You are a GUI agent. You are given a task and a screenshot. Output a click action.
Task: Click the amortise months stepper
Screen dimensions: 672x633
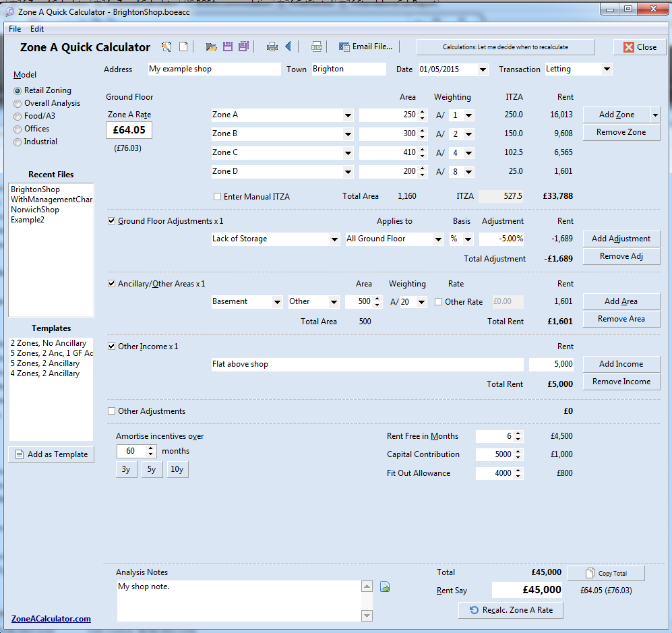[x=150, y=451]
